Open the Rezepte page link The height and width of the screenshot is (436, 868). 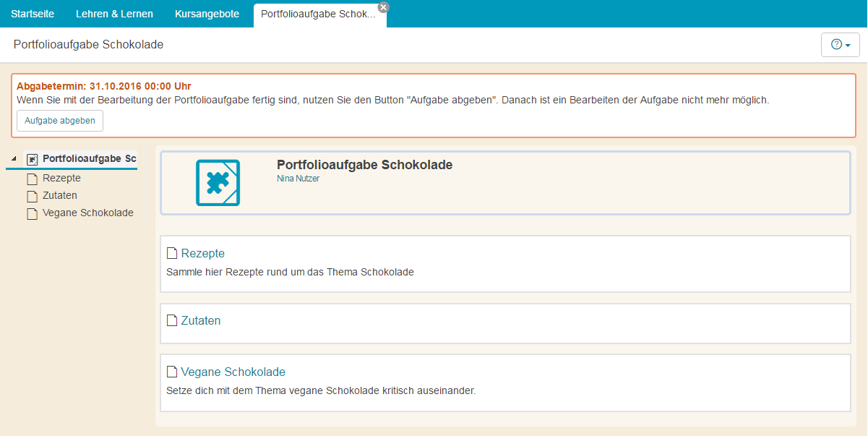pyautogui.click(x=203, y=252)
